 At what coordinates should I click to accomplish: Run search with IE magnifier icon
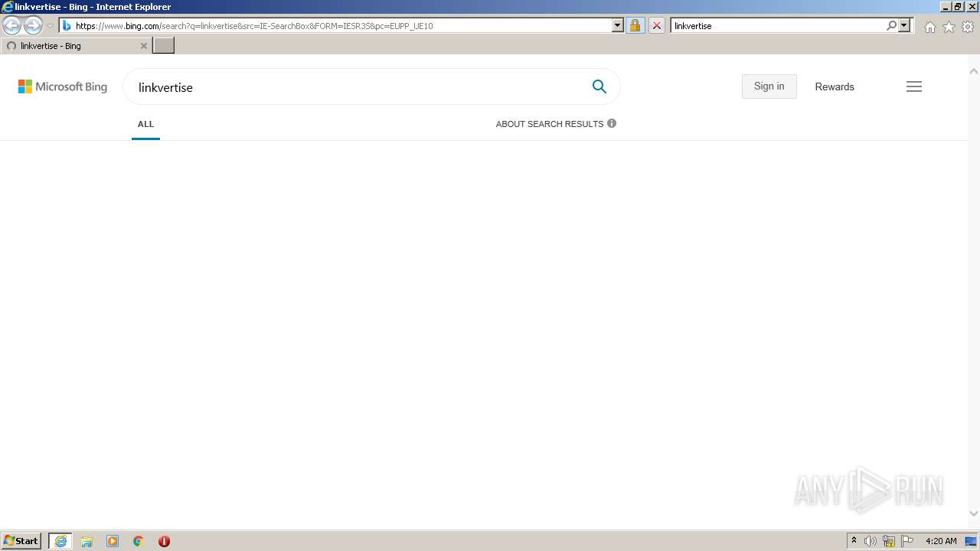891,25
